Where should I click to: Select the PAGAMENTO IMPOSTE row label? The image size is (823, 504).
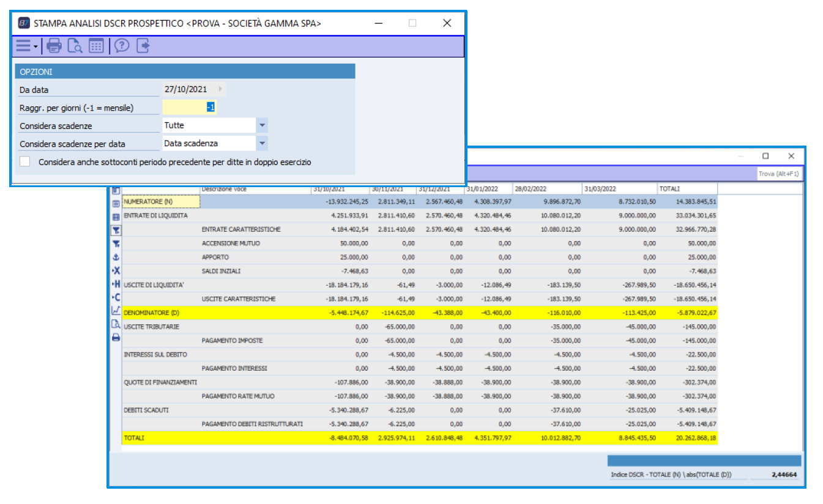(x=234, y=341)
